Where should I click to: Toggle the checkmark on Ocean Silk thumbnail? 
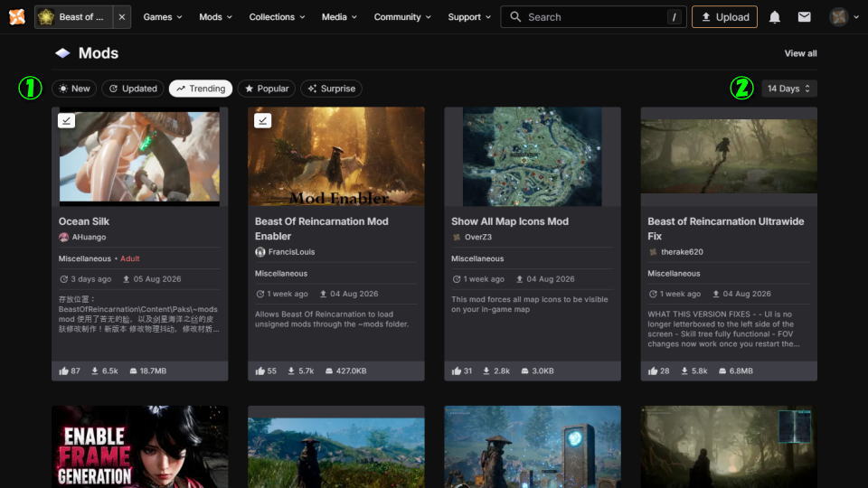(66, 120)
